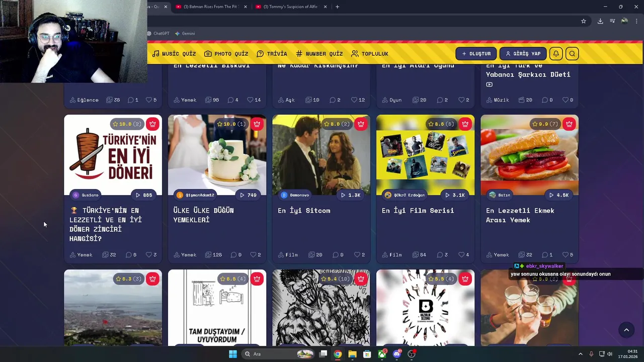Close the Batman Rises From The Pit tab
Screen dimensions: 644x362
coord(245,7)
